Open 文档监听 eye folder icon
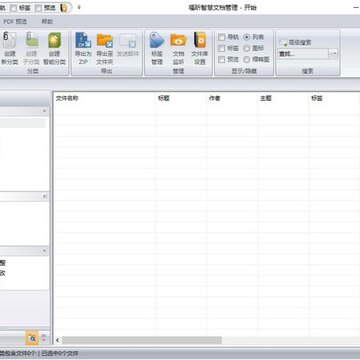This screenshot has height=360, width=360. (x=178, y=40)
